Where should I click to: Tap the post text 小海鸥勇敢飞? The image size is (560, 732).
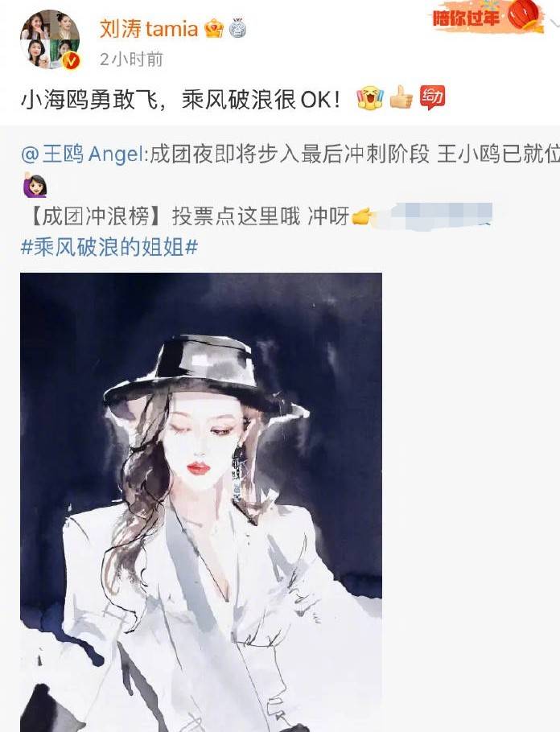[89, 100]
